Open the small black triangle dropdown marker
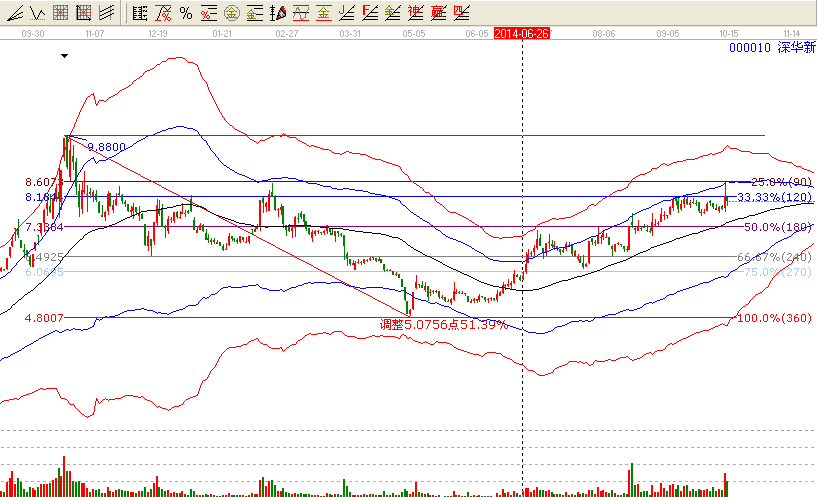 point(66,56)
